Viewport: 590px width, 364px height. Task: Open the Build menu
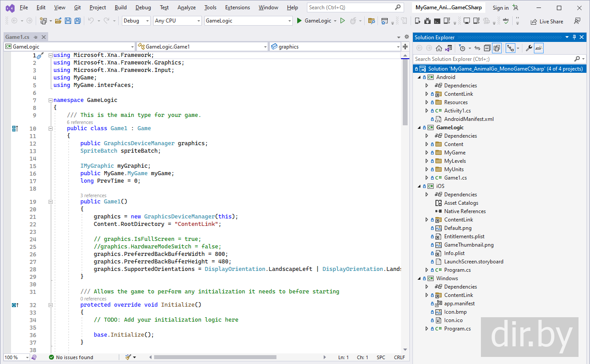click(x=120, y=8)
